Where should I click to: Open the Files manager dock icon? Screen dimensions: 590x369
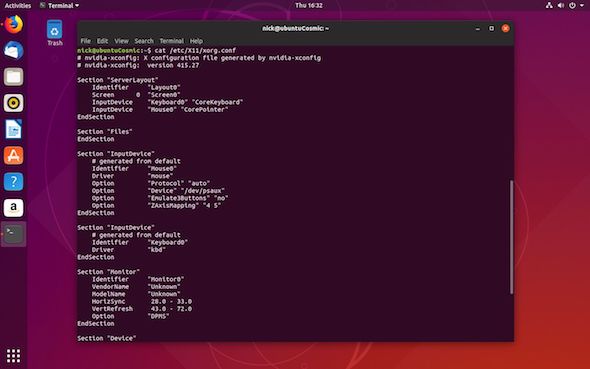point(14,77)
